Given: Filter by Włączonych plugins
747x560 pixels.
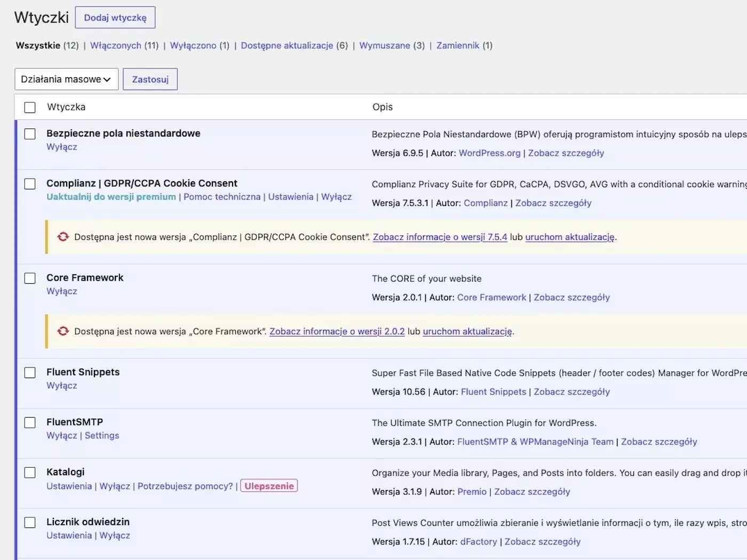Looking at the screenshot, I should pyautogui.click(x=116, y=45).
